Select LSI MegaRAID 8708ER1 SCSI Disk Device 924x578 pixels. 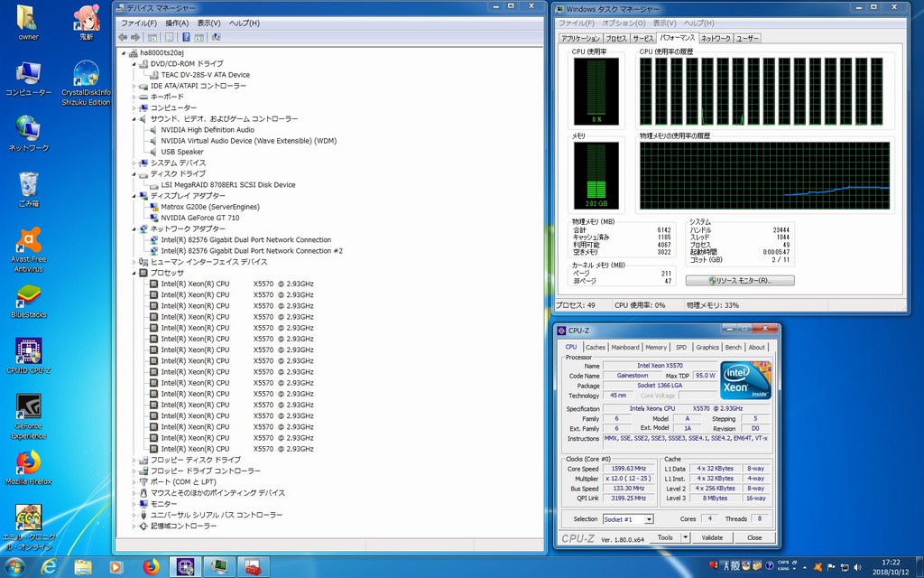pos(228,185)
